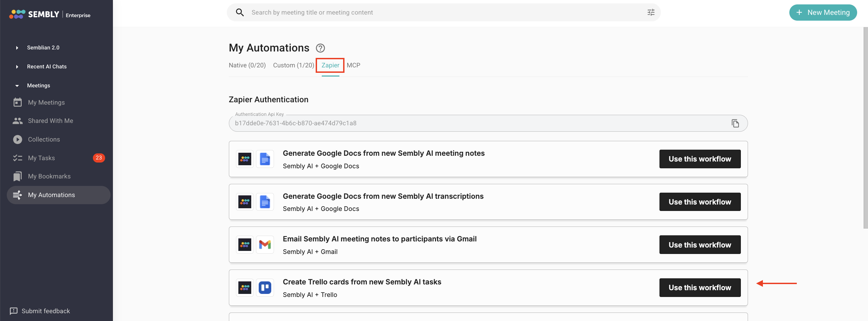Click 'Create Trello cards from new Sembly AI tasks'

(x=362, y=282)
